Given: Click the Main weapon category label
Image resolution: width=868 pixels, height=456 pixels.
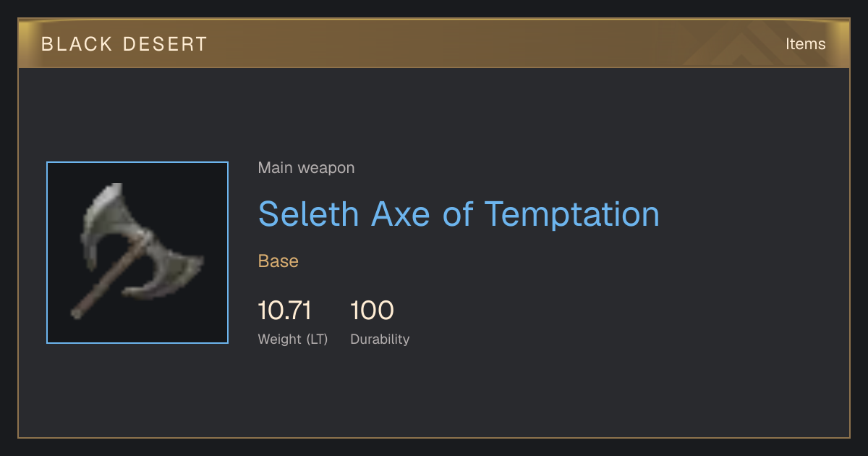Looking at the screenshot, I should tap(306, 168).
